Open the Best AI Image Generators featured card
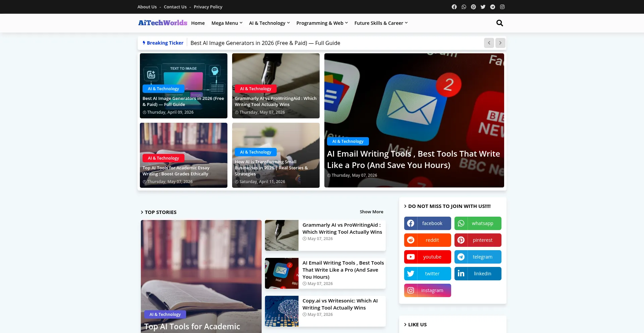Screen dimensions: 644x333 [183, 86]
